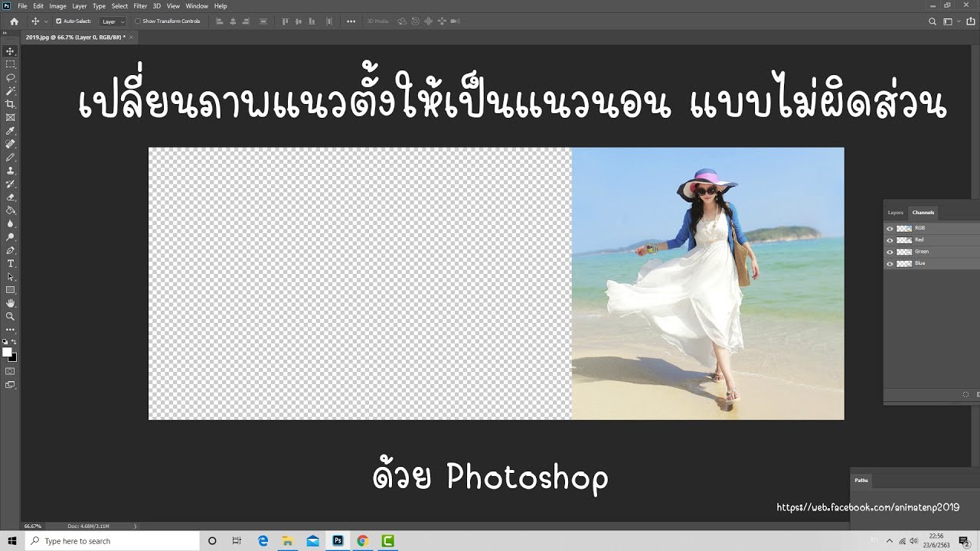Select the Channels panel tab
980x551 pixels.
tap(923, 213)
